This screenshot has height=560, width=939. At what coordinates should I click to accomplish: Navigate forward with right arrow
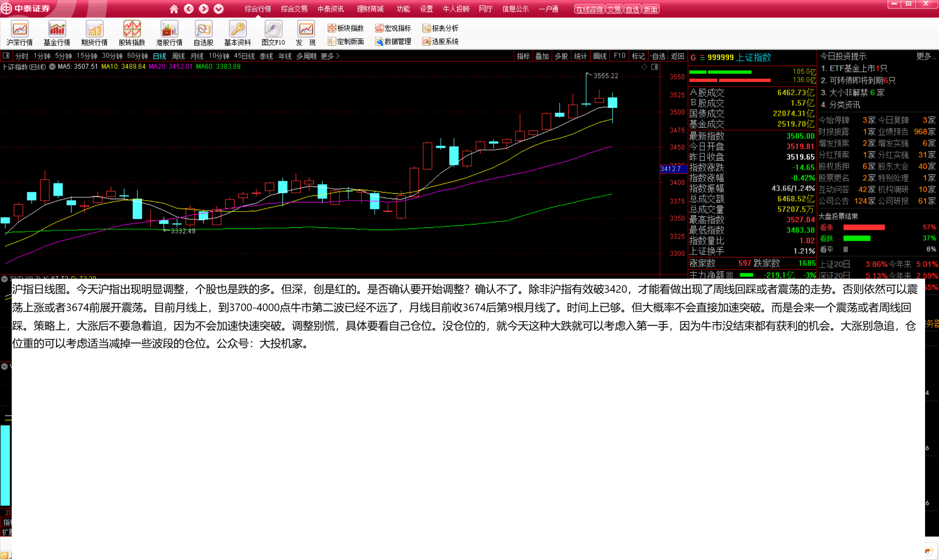point(204,9)
